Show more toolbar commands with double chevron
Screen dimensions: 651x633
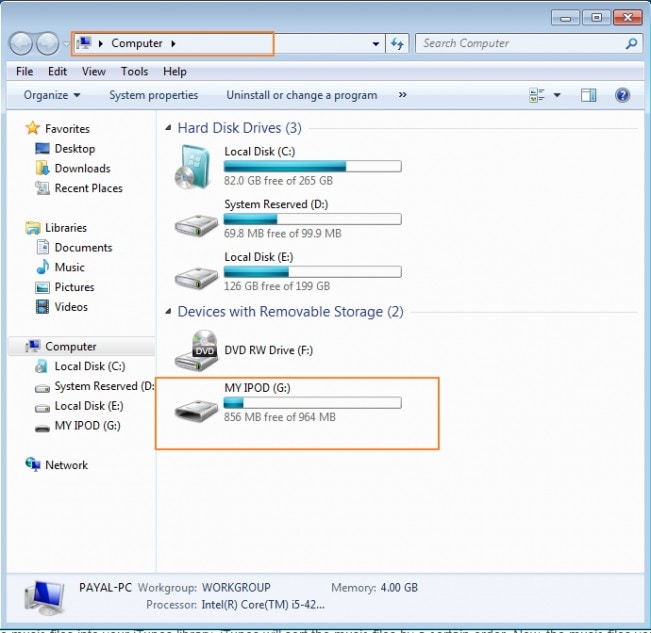402,95
